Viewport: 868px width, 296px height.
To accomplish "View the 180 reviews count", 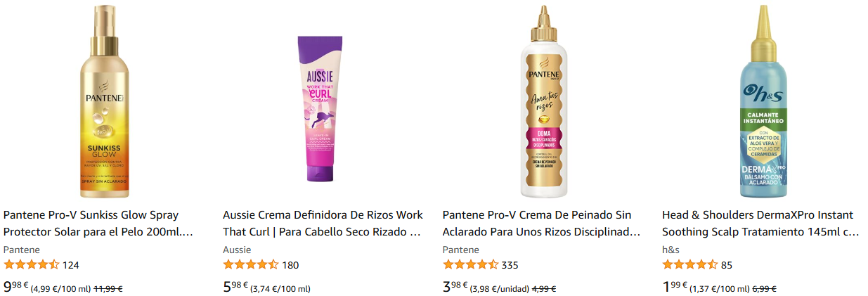I will 290,265.
